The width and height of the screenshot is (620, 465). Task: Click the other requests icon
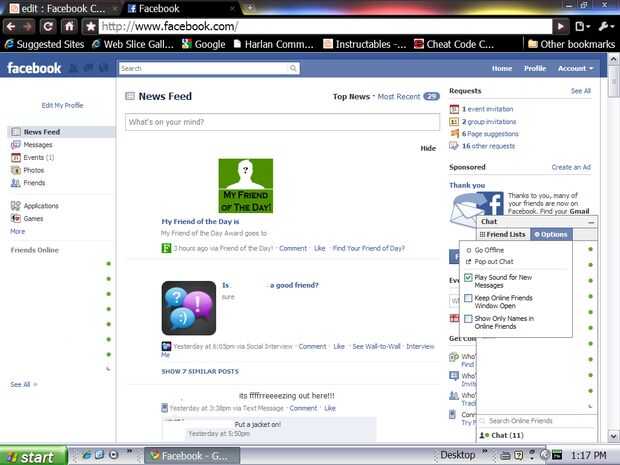pos(454,146)
